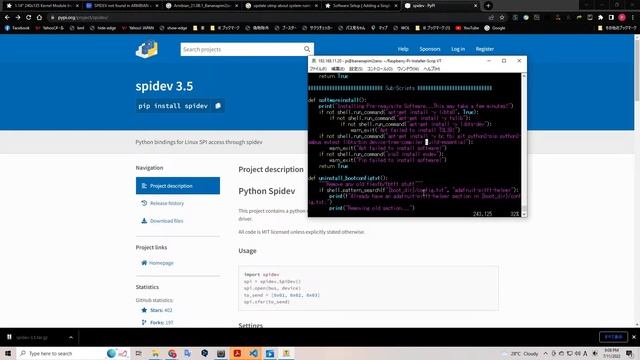Viewport: 640px width, 360px height.
Task: Click the browser home icon
Action: [x=39, y=18]
